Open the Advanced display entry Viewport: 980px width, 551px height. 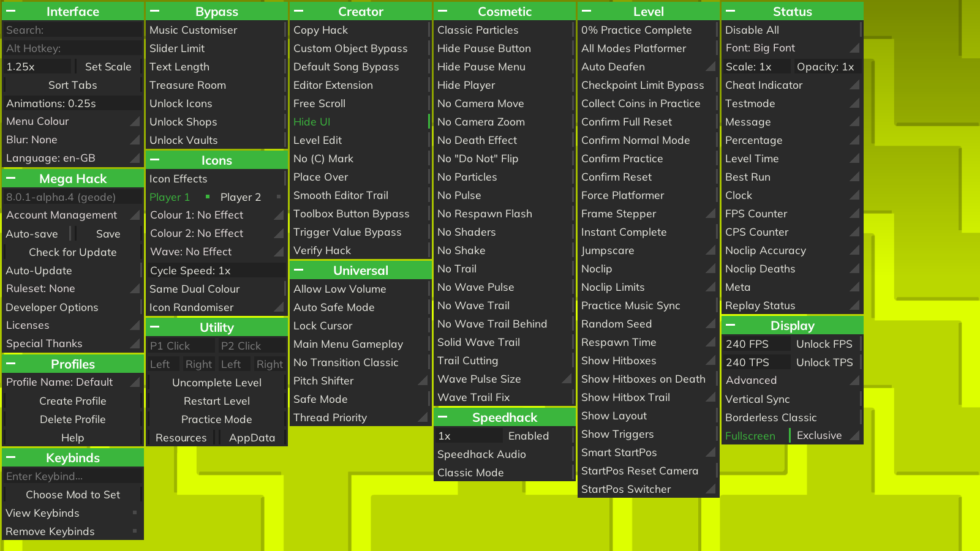(792, 380)
